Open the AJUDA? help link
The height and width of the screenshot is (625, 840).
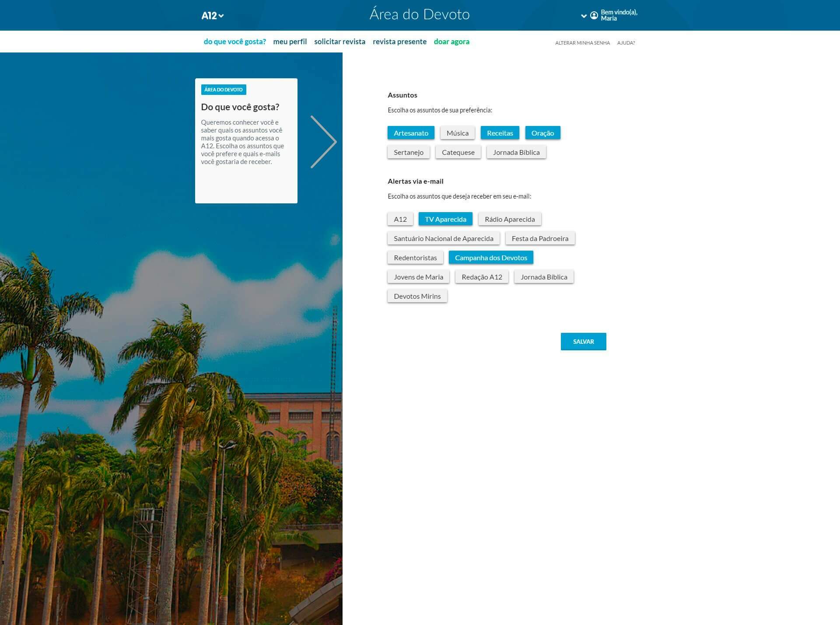click(x=626, y=43)
